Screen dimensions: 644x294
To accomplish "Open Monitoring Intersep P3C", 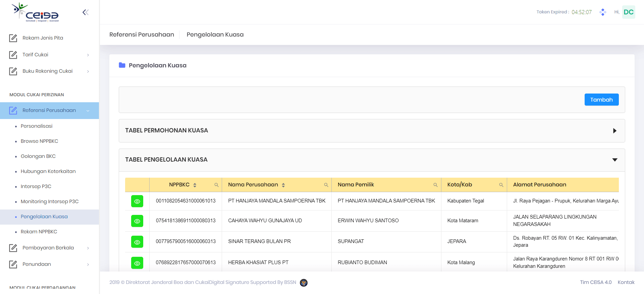I will [x=50, y=201].
